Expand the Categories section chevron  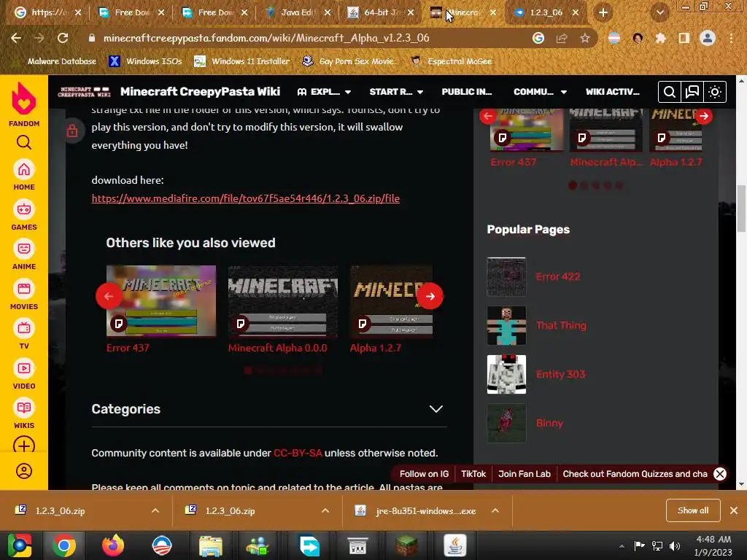coord(436,409)
